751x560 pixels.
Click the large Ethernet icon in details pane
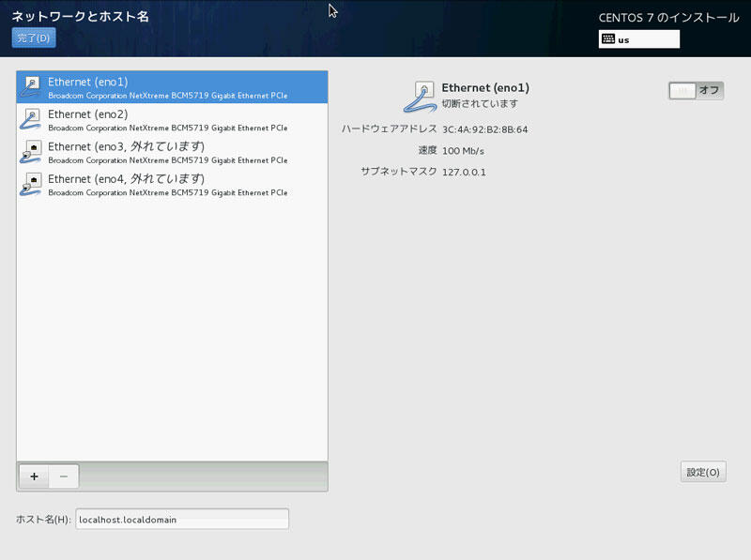(x=420, y=97)
